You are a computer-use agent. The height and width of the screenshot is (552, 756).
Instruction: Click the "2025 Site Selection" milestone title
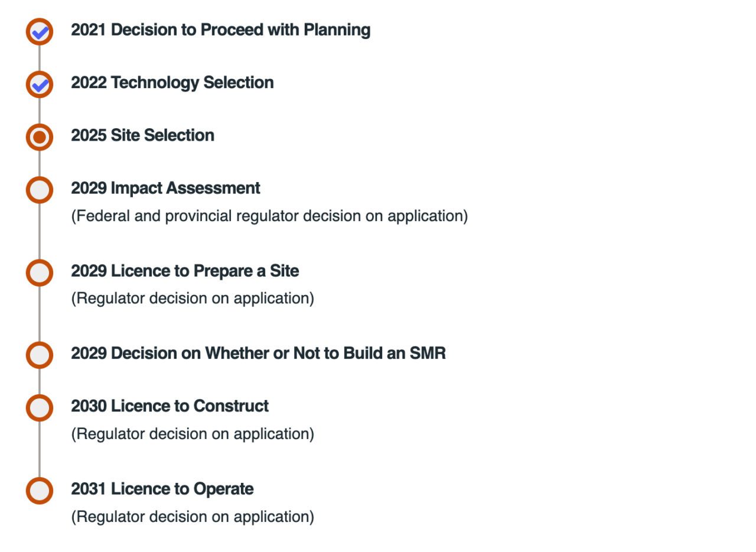pos(142,135)
